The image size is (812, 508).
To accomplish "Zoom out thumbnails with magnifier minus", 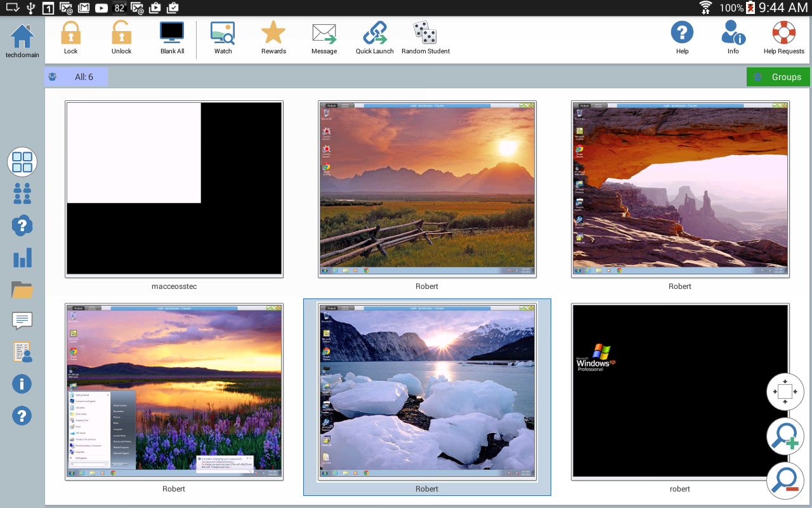I will [785, 480].
